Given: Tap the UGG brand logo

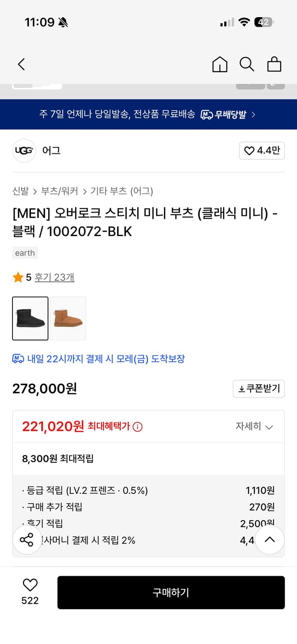Looking at the screenshot, I should point(24,151).
